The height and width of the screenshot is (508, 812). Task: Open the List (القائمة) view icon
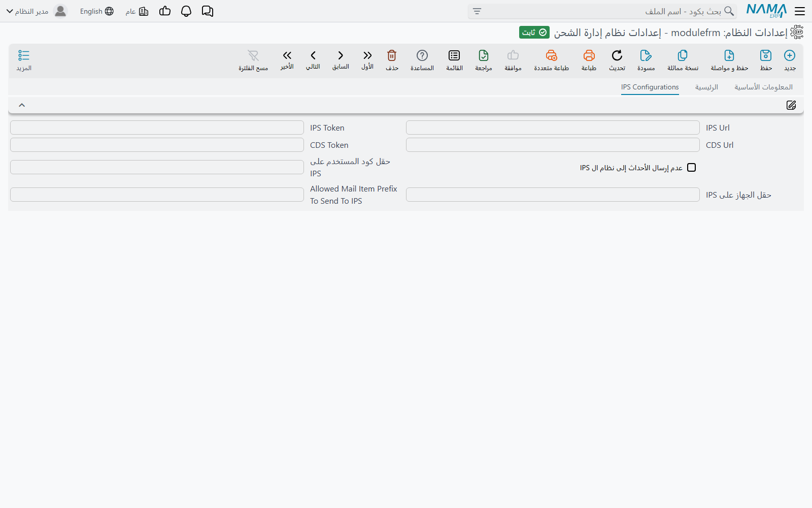(454, 55)
